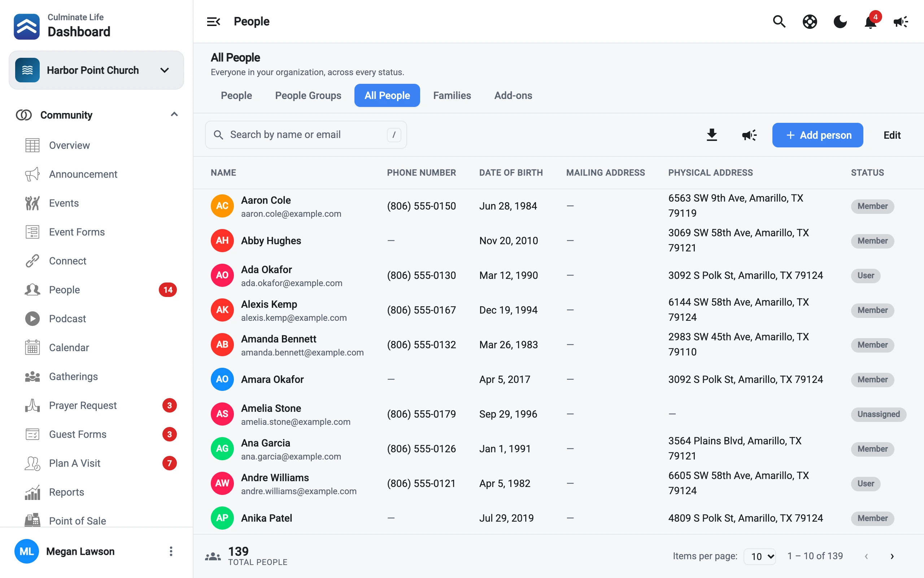
Task: Select the All People tab
Action: (x=387, y=95)
